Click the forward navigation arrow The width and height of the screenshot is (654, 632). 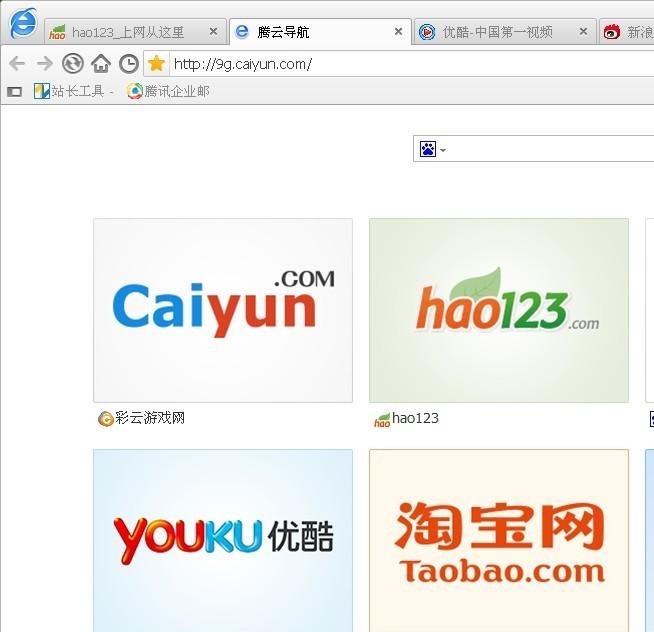(x=44, y=64)
